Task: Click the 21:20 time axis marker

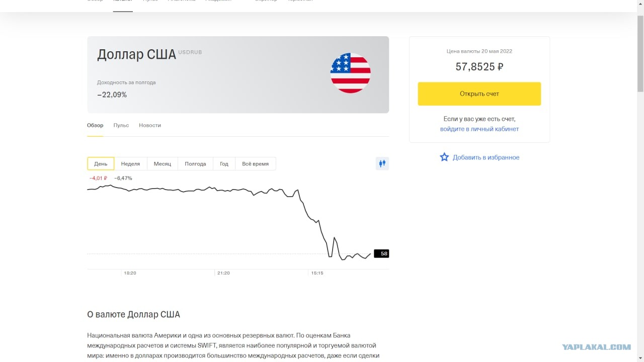Action: 223,273
